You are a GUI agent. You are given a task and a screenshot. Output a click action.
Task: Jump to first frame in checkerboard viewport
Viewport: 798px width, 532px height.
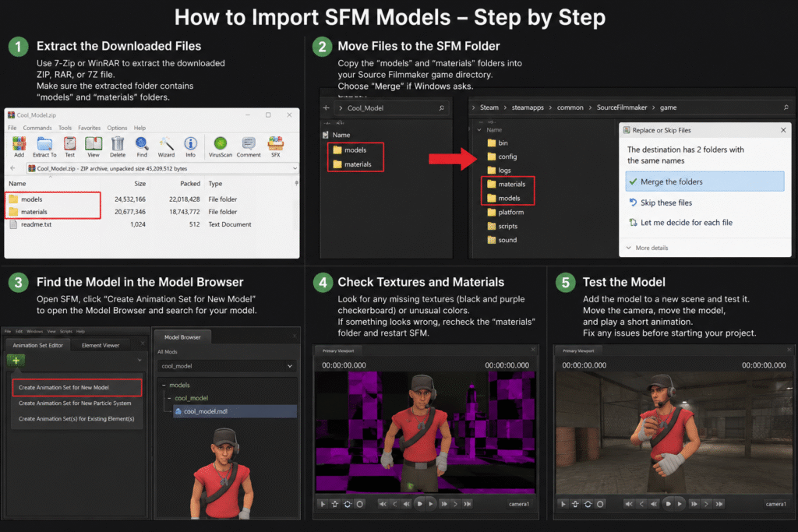tap(383, 504)
